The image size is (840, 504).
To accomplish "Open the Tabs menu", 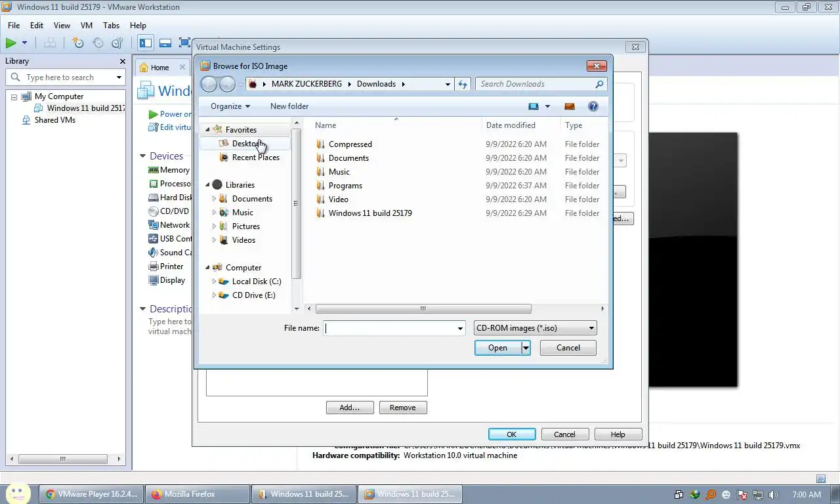I will pos(111,26).
